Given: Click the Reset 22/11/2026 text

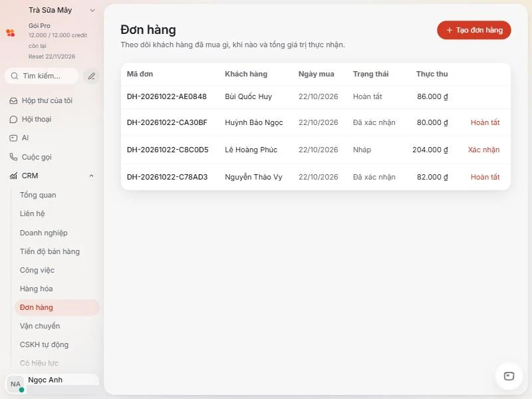Looking at the screenshot, I should [x=52, y=57].
